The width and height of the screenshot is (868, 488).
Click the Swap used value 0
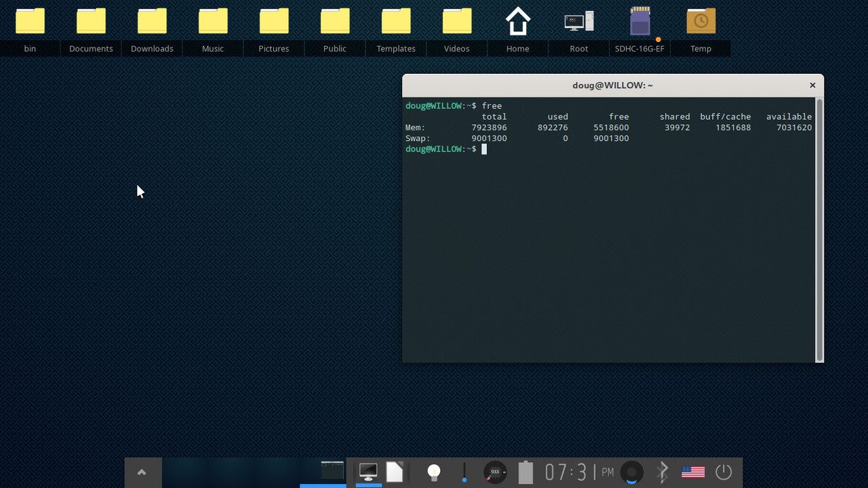(x=566, y=138)
